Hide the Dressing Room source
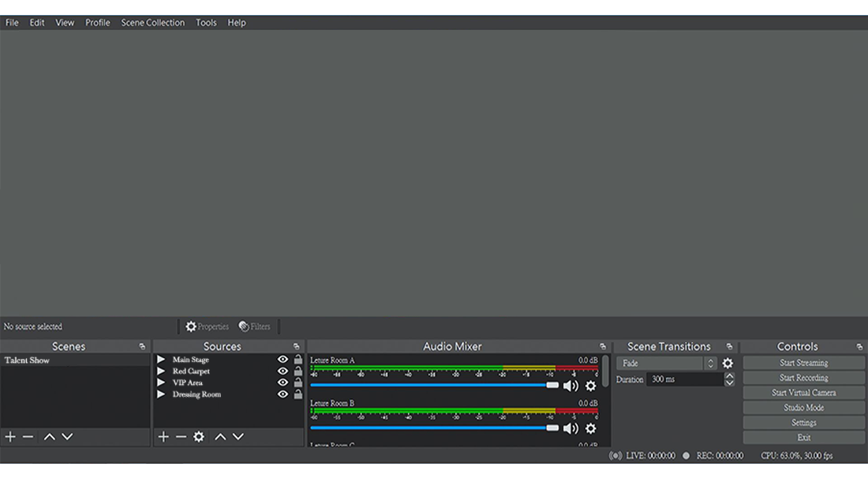The image size is (868, 489). coord(282,394)
